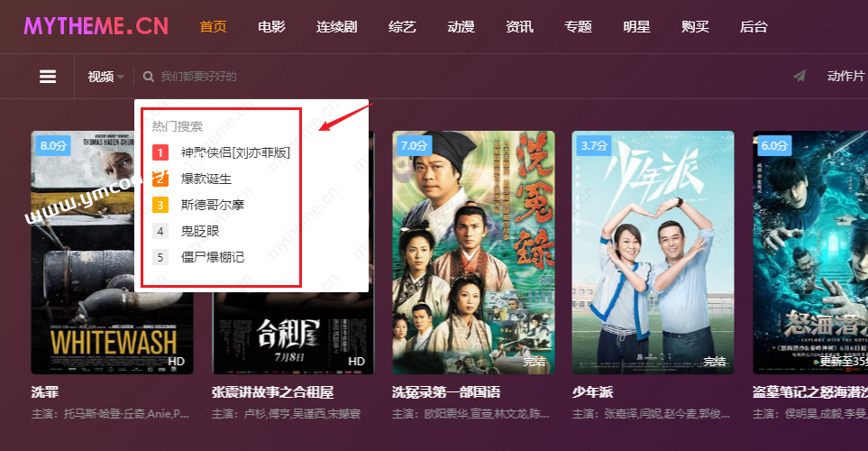Click the yellow rank 3 badge
868x451 pixels.
[160, 205]
